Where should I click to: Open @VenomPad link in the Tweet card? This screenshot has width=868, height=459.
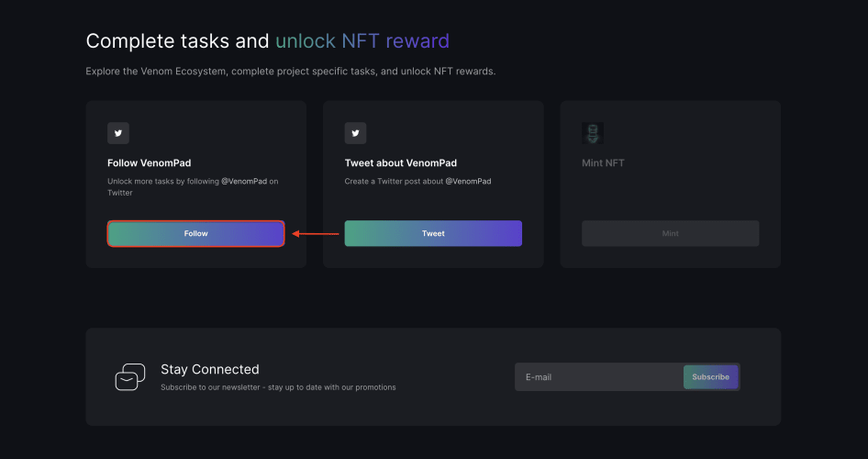[468, 181]
